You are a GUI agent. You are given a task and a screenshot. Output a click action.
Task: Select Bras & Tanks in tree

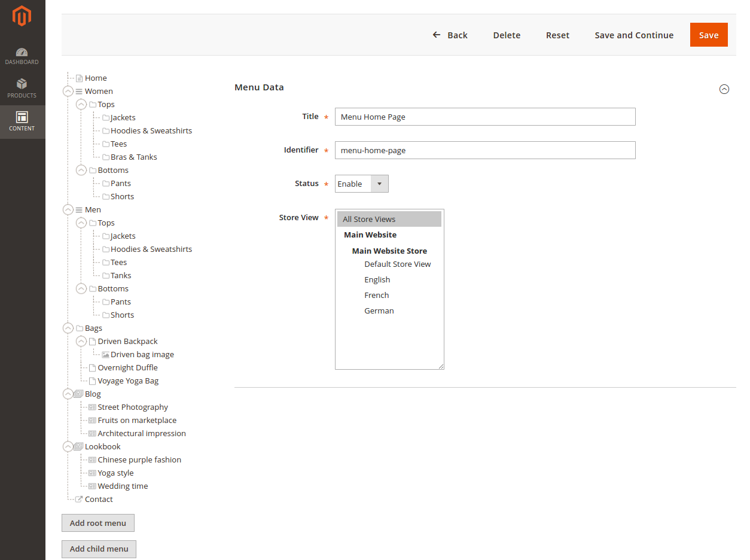pyautogui.click(x=134, y=157)
